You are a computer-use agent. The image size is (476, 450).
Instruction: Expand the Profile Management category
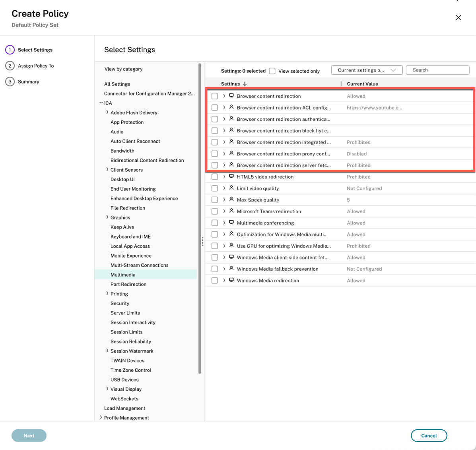(x=101, y=417)
